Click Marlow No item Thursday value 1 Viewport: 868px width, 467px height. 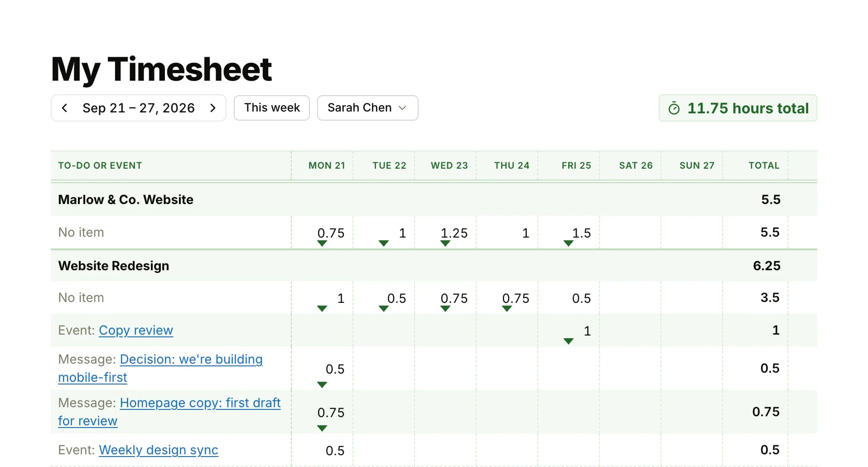click(x=526, y=233)
